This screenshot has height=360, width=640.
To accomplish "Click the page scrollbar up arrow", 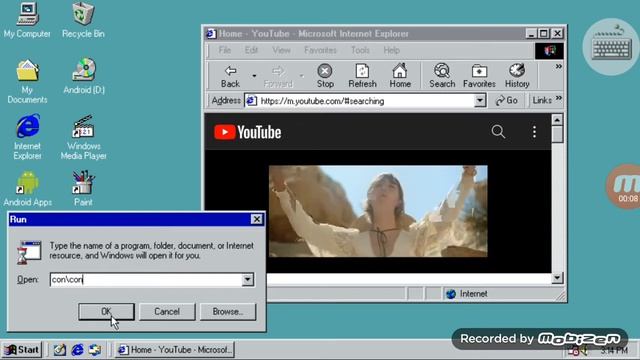I will click(557, 120).
